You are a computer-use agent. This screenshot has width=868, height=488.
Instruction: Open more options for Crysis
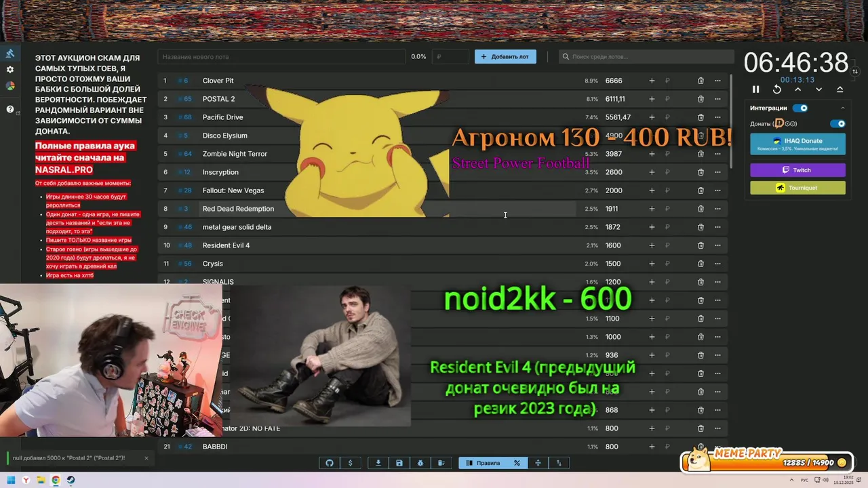click(x=717, y=264)
